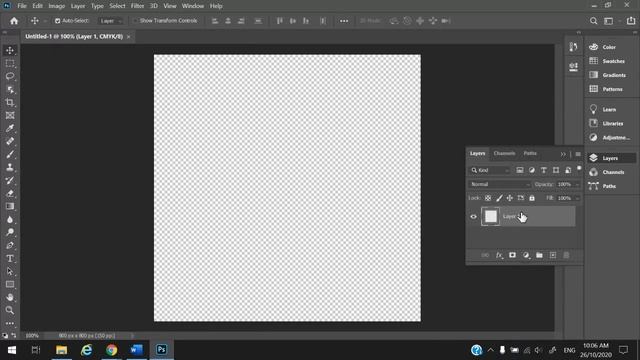This screenshot has width=640, height=360.
Task: Click the Share image icon
Action: (631, 21)
